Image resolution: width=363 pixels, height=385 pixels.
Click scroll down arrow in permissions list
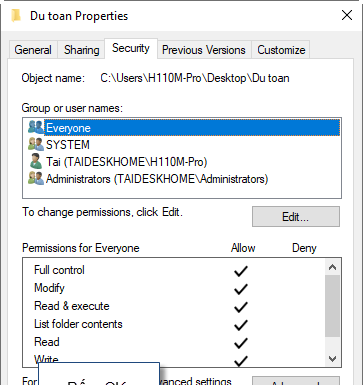332,358
